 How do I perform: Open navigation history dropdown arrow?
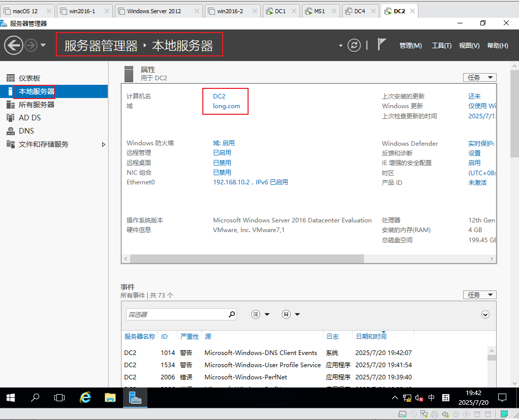point(43,45)
